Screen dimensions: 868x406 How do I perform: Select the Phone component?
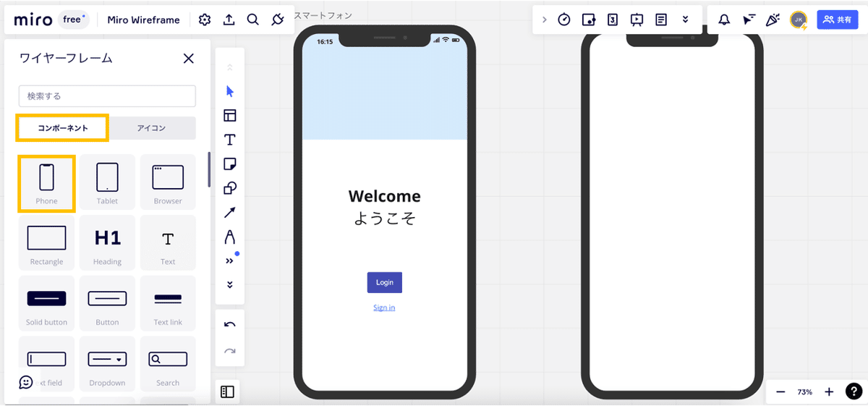(x=46, y=183)
